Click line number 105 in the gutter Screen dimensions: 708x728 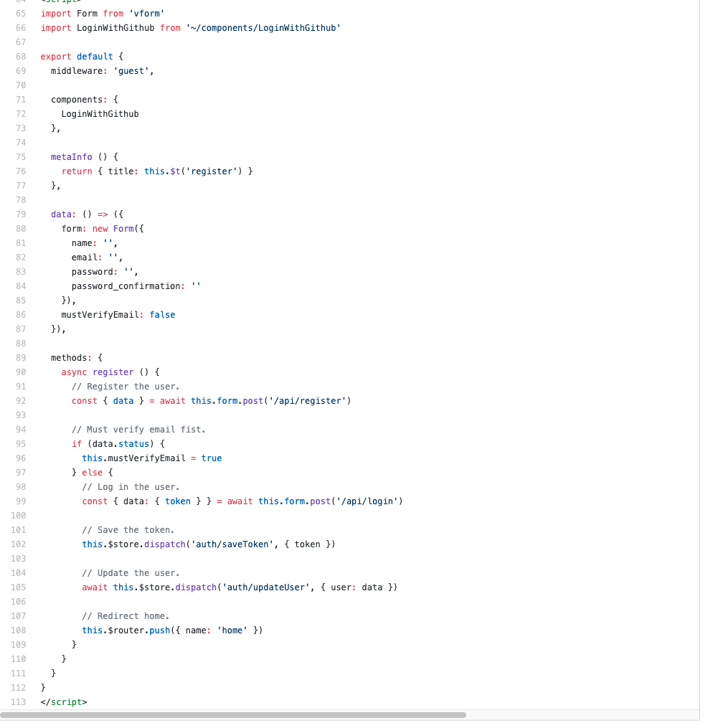pos(18,587)
